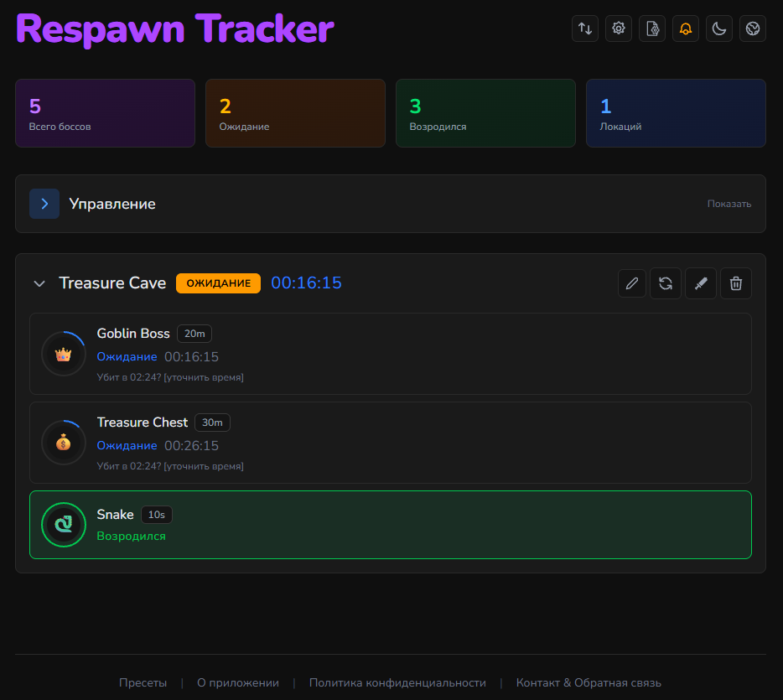Image resolution: width=783 pixels, height=700 pixels.
Task: Click Контакт & Обратная связь link
Action: click(589, 682)
